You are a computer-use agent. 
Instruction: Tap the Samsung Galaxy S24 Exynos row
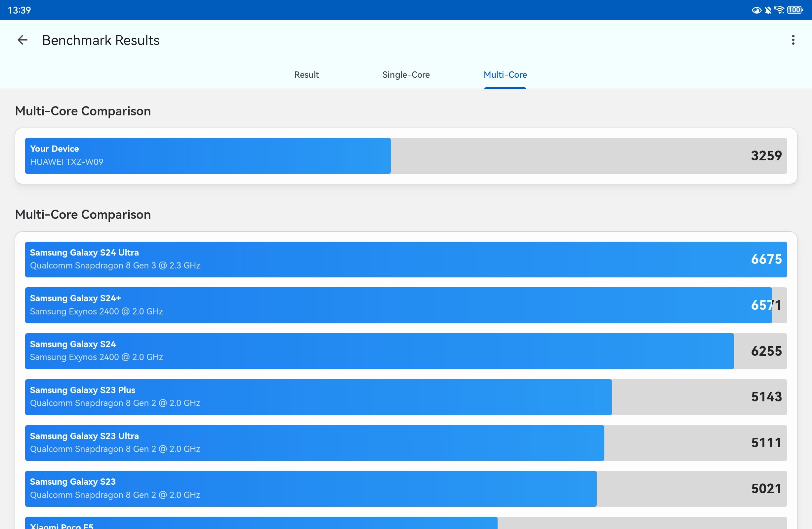[406, 351]
